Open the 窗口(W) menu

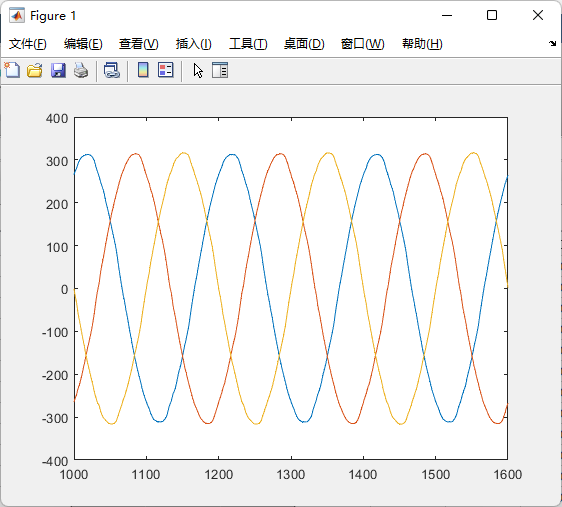[362, 44]
